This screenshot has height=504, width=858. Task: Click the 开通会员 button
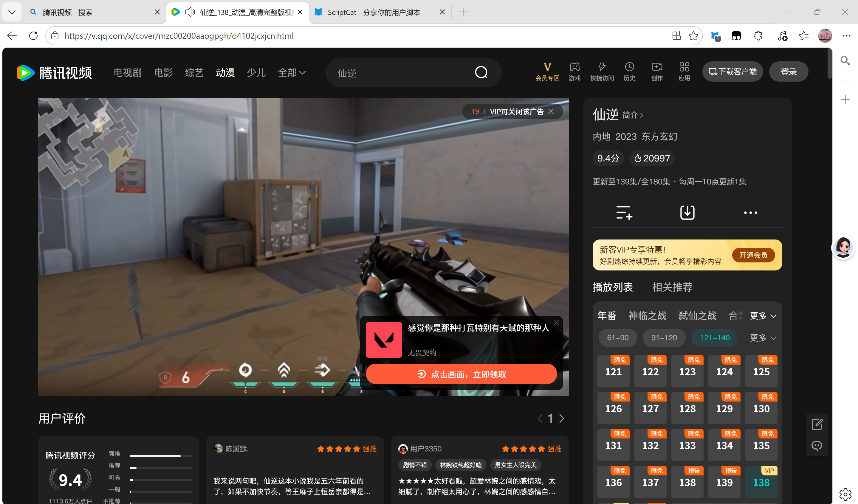point(753,255)
